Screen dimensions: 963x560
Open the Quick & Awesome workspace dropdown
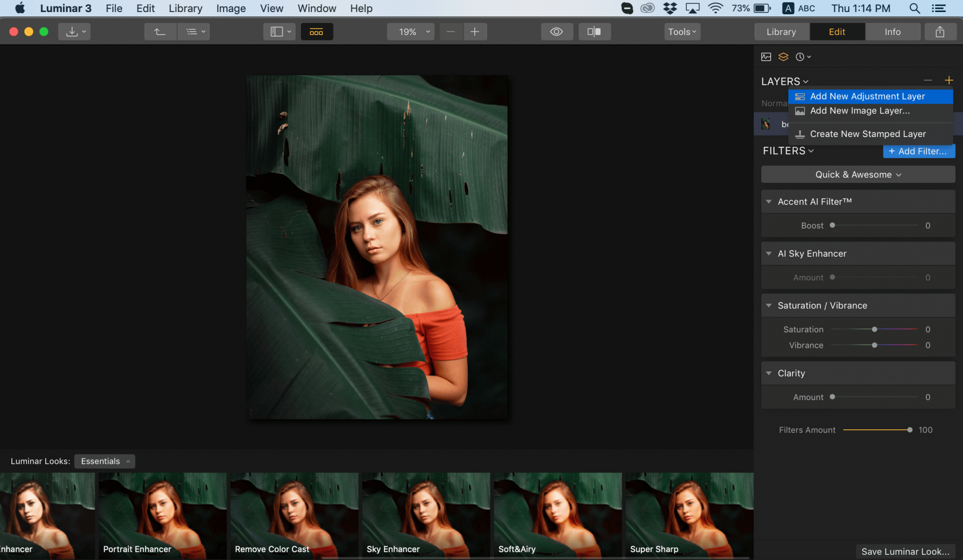[858, 175]
